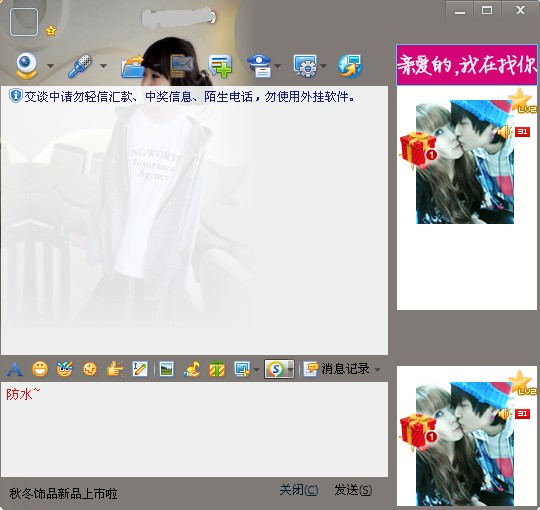Screen dimensions: 540x510
Task: Click the red 31 badge on contact's QQ show
Action: (522, 132)
